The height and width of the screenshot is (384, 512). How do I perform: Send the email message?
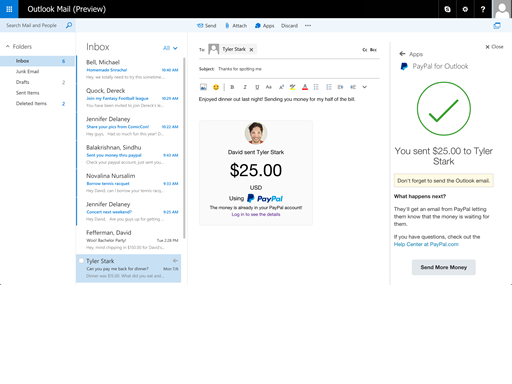coord(207,26)
